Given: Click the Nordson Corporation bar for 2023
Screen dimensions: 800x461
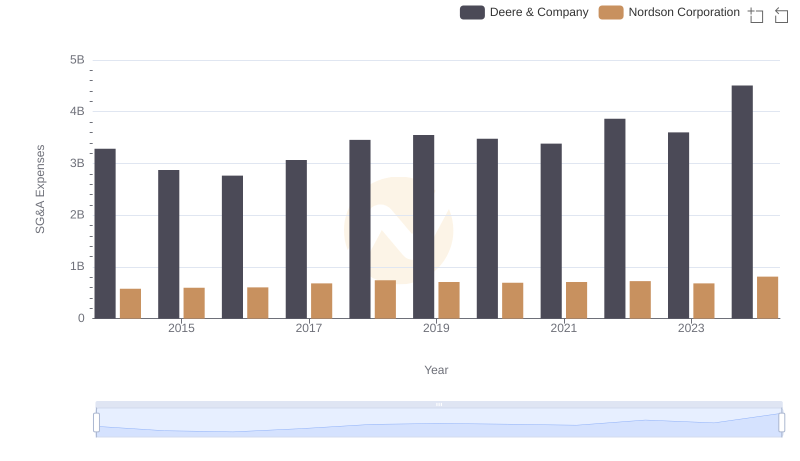Looking at the screenshot, I should tap(704, 301).
